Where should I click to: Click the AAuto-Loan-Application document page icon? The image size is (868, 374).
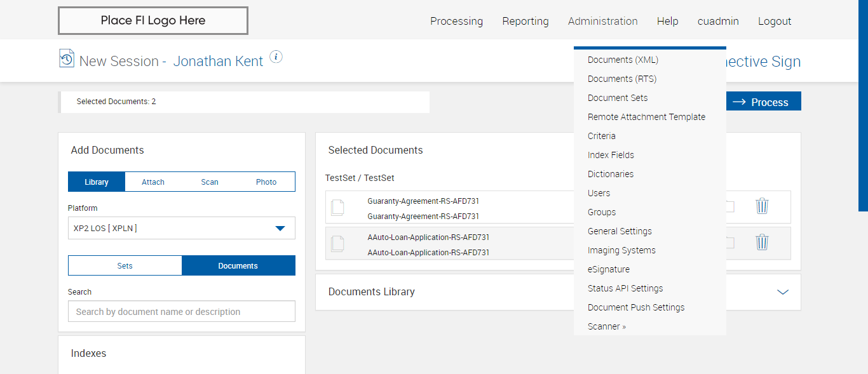point(338,244)
